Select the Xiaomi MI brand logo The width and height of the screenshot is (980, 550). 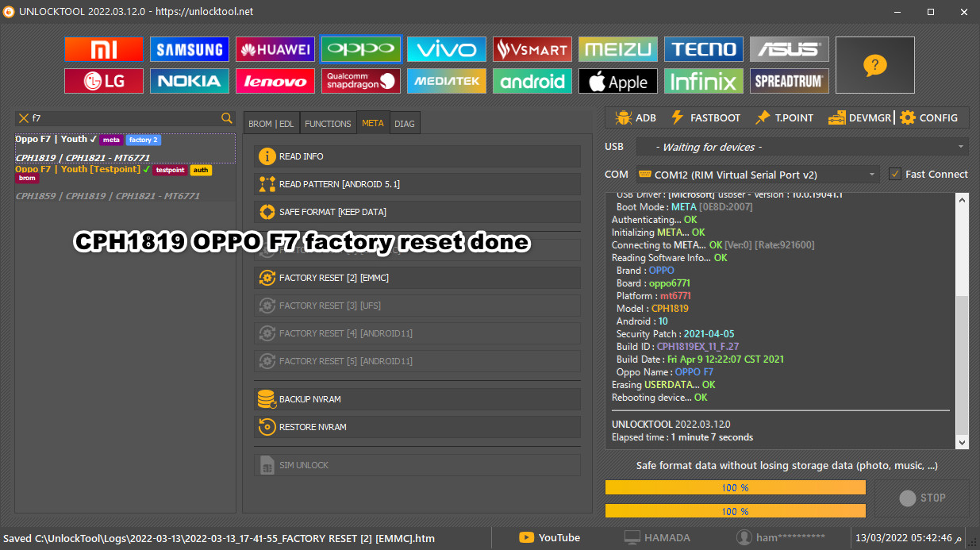(x=104, y=49)
